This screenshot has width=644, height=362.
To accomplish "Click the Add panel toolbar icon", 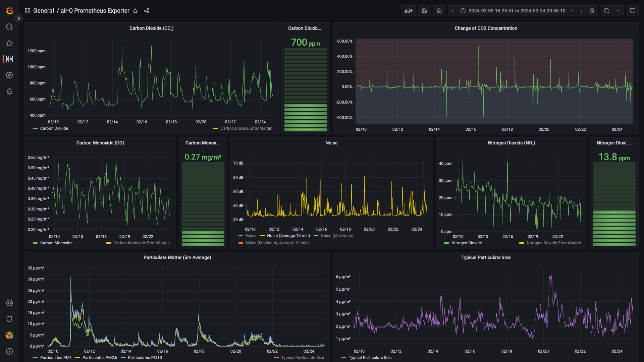I will [x=408, y=11].
